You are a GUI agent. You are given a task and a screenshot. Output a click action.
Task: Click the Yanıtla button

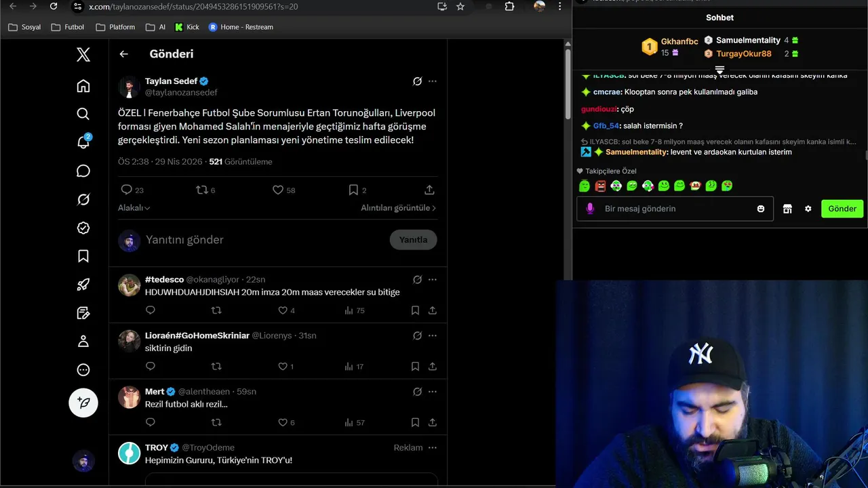click(x=413, y=240)
